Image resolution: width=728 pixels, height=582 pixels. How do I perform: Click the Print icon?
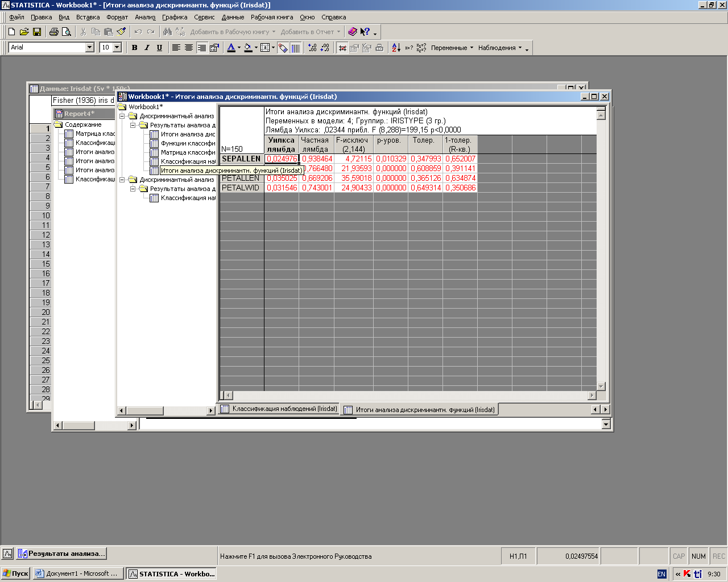(54, 32)
